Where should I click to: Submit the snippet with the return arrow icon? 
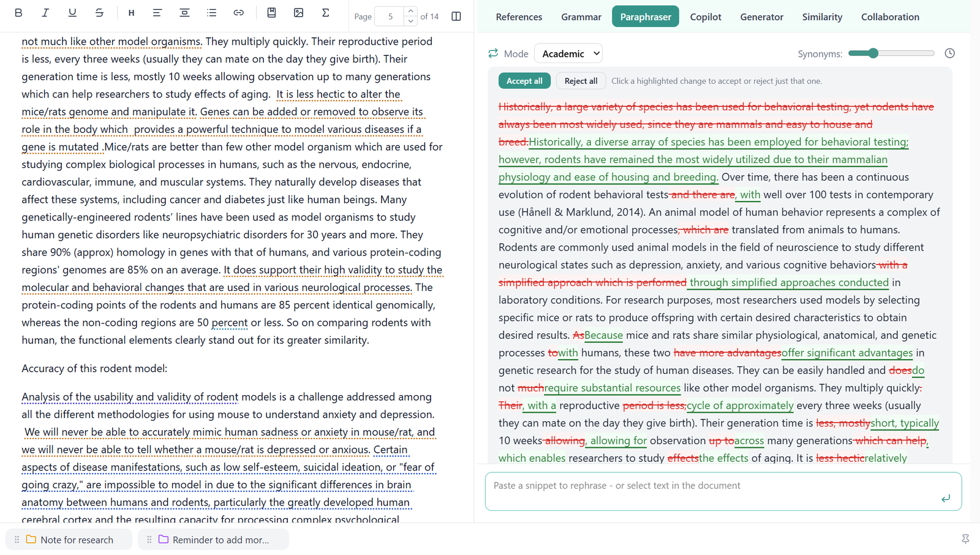point(946,499)
